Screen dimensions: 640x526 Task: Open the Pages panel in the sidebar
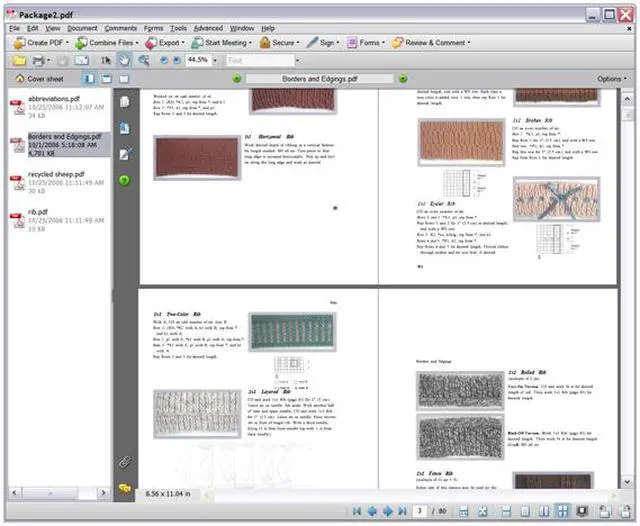tap(125, 102)
